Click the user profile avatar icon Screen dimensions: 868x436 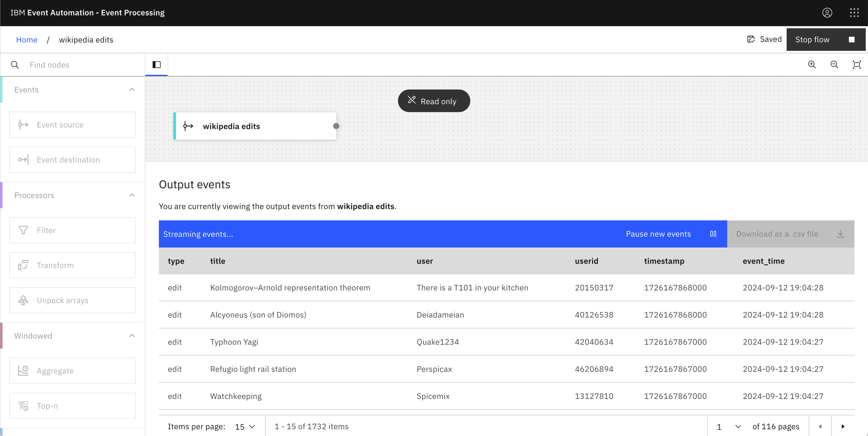coord(827,13)
